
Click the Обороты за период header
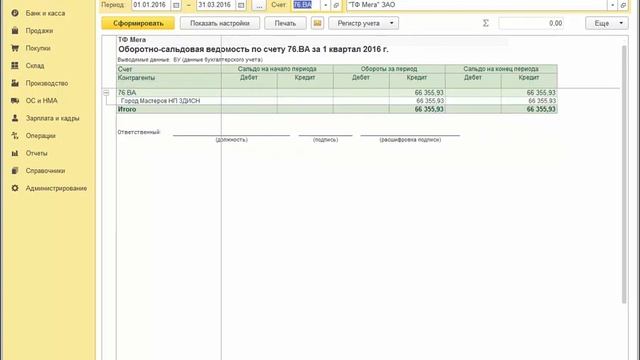tap(389, 69)
